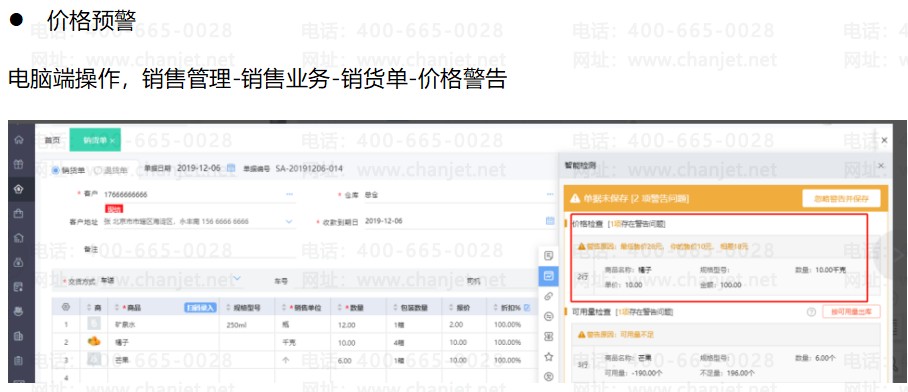This screenshot has width=908, height=392.
Task: Click the customer field ellipsis lookup
Action: tap(290, 195)
